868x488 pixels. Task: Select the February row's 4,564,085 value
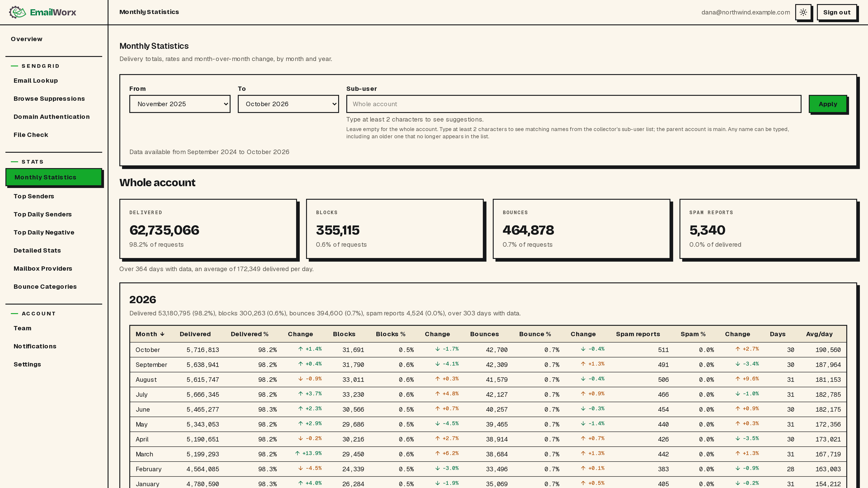coord(203,469)
